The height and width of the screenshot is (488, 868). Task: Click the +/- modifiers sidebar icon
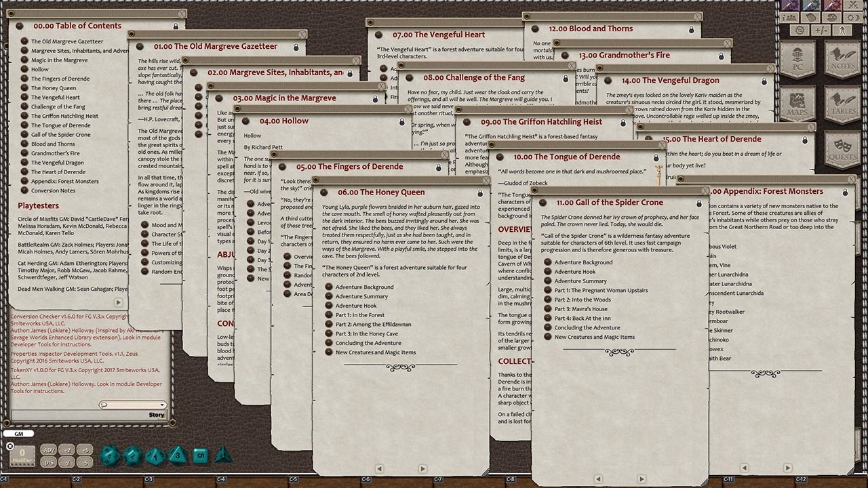pyautogui.click(x=823, y=30)
